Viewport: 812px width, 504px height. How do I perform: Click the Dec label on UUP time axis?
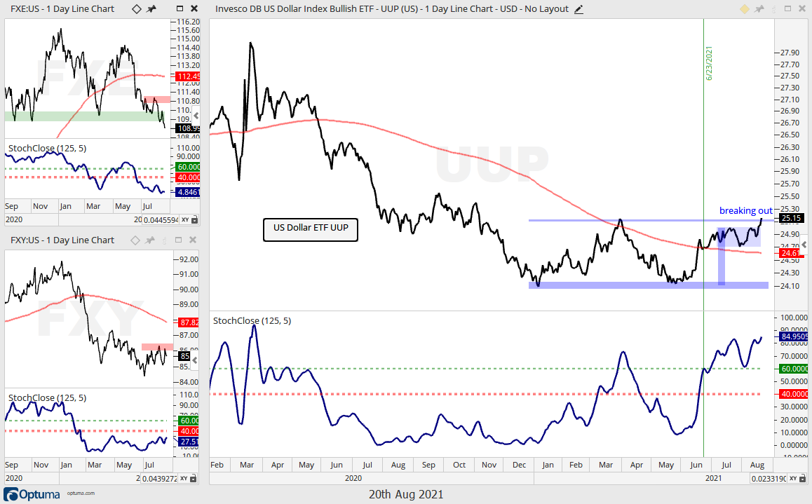coord(520,465)
